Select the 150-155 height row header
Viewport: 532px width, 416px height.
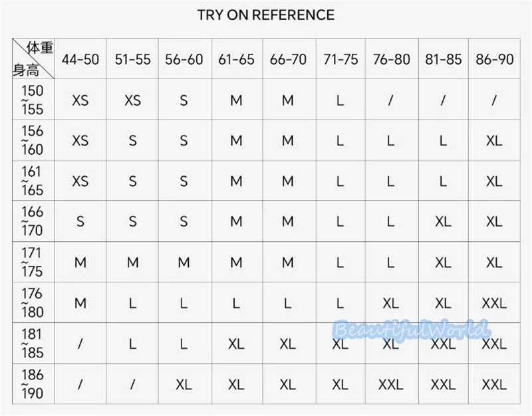pos(33,100)
